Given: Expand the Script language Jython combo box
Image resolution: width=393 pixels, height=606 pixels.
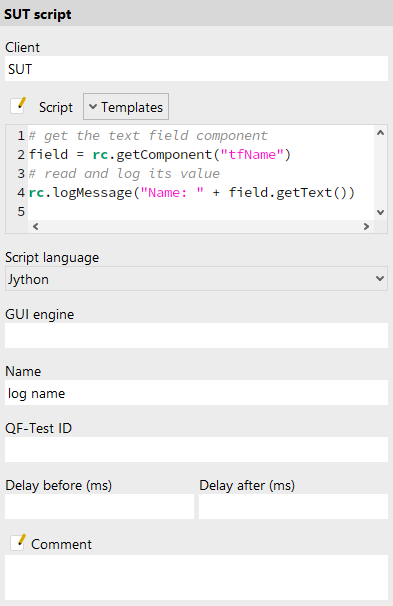Looking at the screenshot, I should [x=196, y=279].
